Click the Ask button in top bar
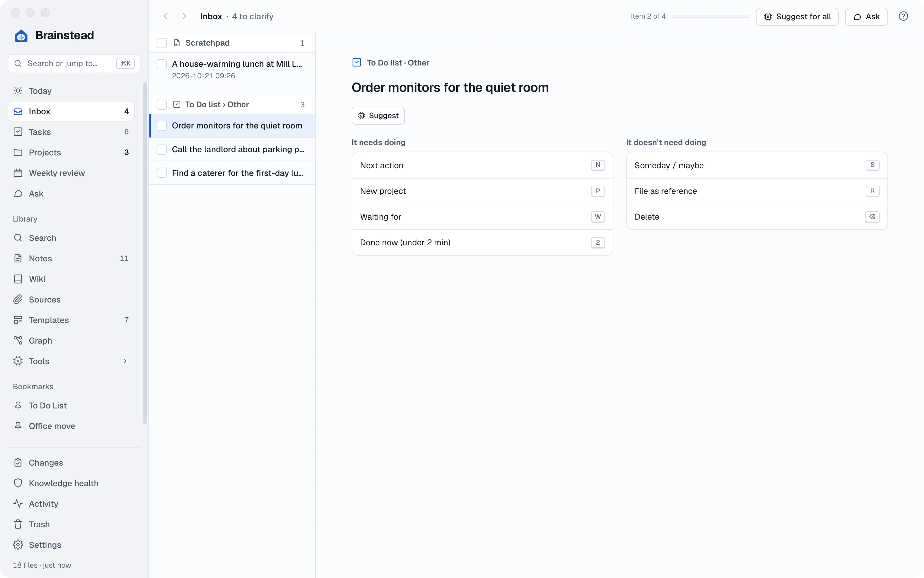This screenshot has width=924, height=578. (x=866, y=16)
